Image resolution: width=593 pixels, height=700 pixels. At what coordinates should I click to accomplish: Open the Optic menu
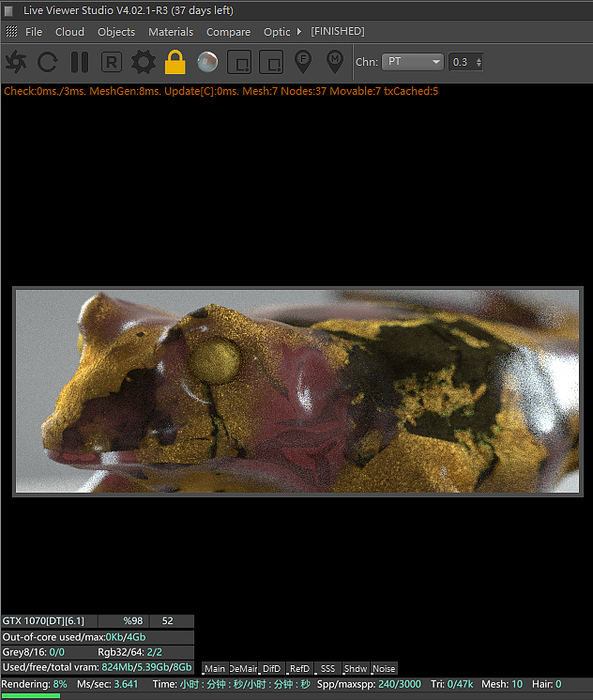pyautogui.click(x=277, y=32)
